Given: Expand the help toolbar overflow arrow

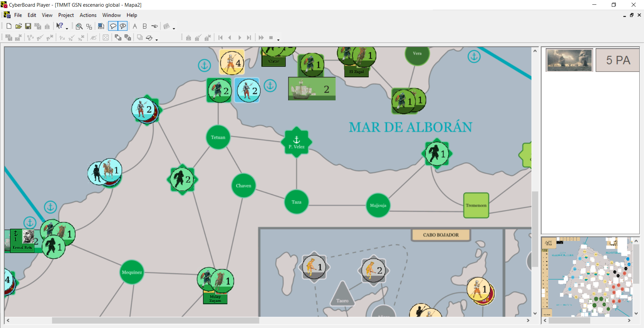Looking at the screenshot, I should (67, 29).
